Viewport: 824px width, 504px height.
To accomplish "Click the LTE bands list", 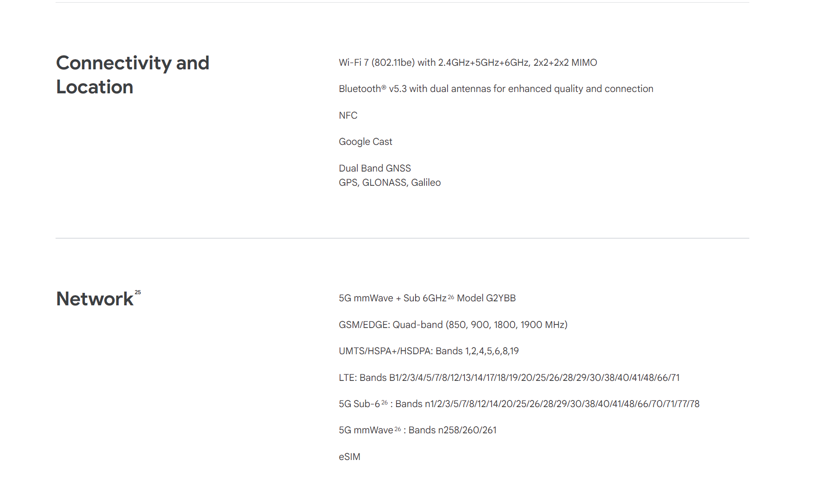I will click(509, 378).
